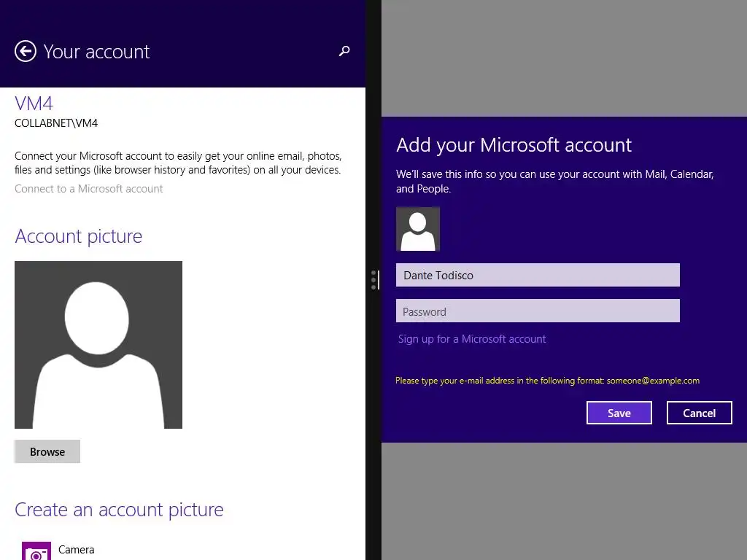Image resolution: width=747 pixels, height=560 pixels.
Task: Open search with the magnifier icon
Action: coord(344,51)
